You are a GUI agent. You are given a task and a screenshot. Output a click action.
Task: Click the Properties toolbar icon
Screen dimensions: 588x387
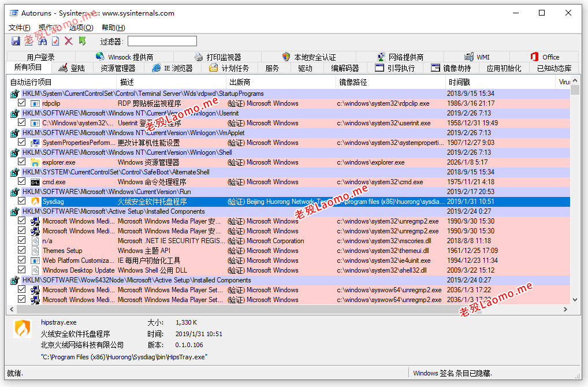click(x=55, y=41)
